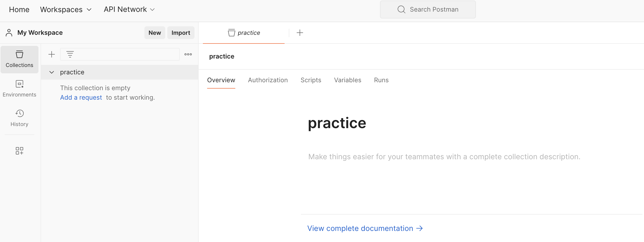Click the Add a request link

click(81, 98)
